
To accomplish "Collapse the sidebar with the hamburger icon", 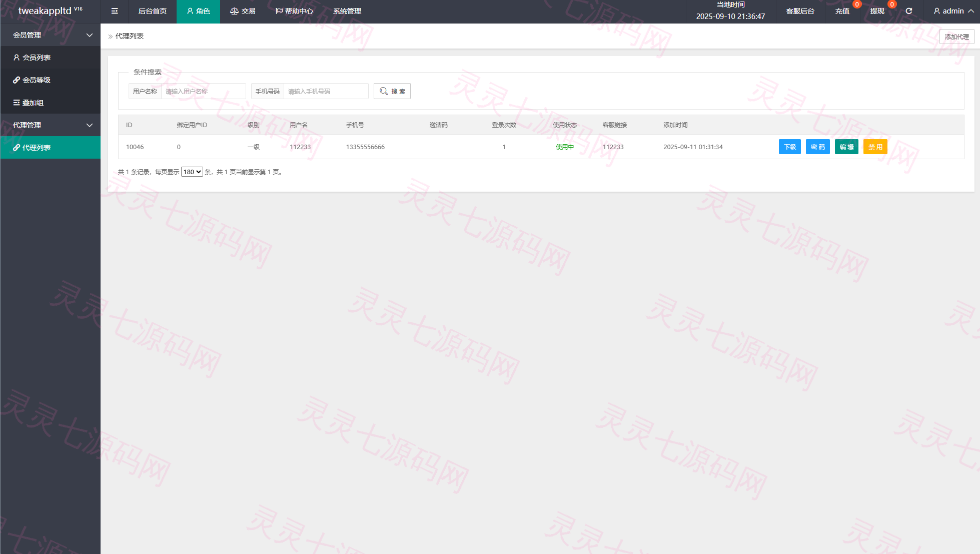I will (x=115, y=11).
